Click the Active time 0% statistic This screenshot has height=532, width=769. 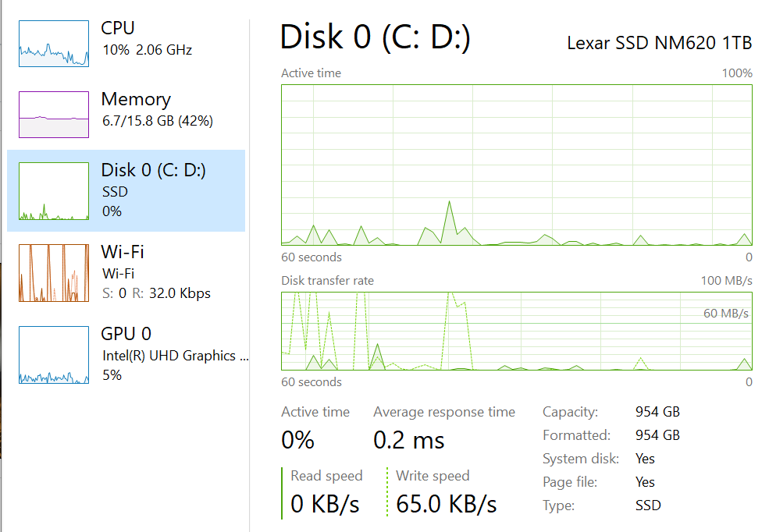[x=297, y=441]
